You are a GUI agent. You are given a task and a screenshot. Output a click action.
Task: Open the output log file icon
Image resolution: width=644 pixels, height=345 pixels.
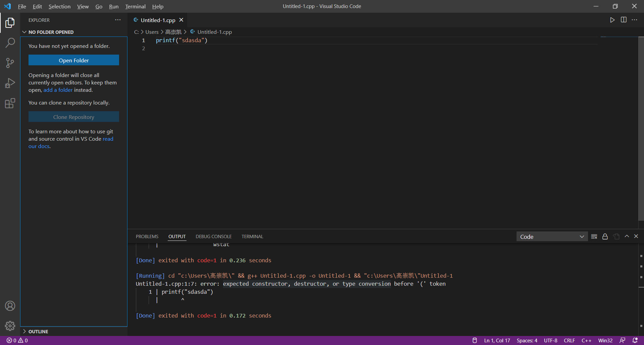coord(616,236)
